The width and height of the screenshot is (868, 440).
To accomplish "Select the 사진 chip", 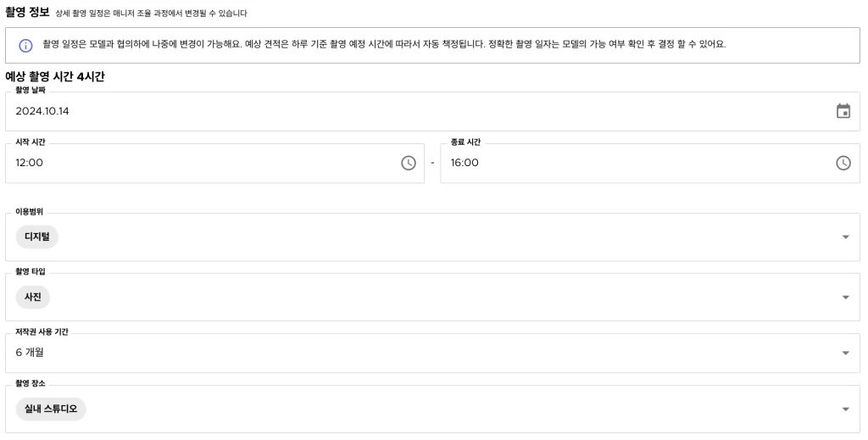I will click(33, 298).
